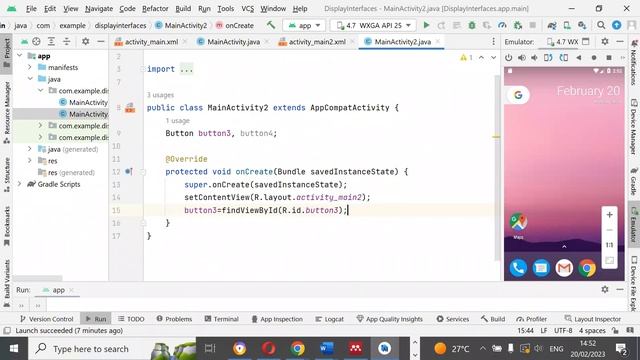The width and height of the screenshot is (640, 360).
Task: Click the emulator overview square icon
Action: tap(609, 58)
